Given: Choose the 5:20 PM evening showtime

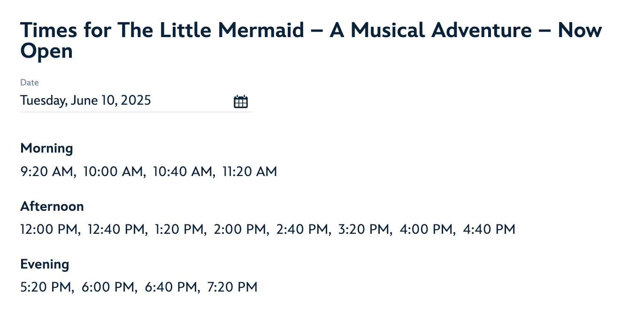Looking at the screenshot, I should (46, 287).
